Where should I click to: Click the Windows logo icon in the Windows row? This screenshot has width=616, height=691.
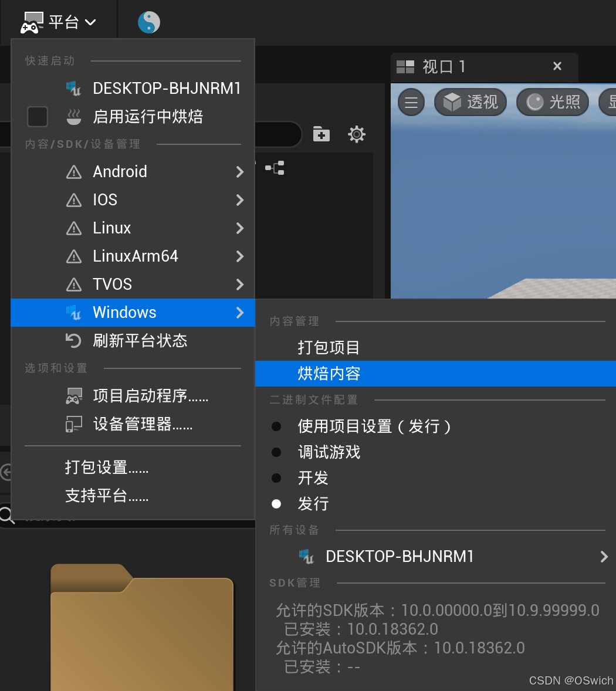(x=73, y=313)
